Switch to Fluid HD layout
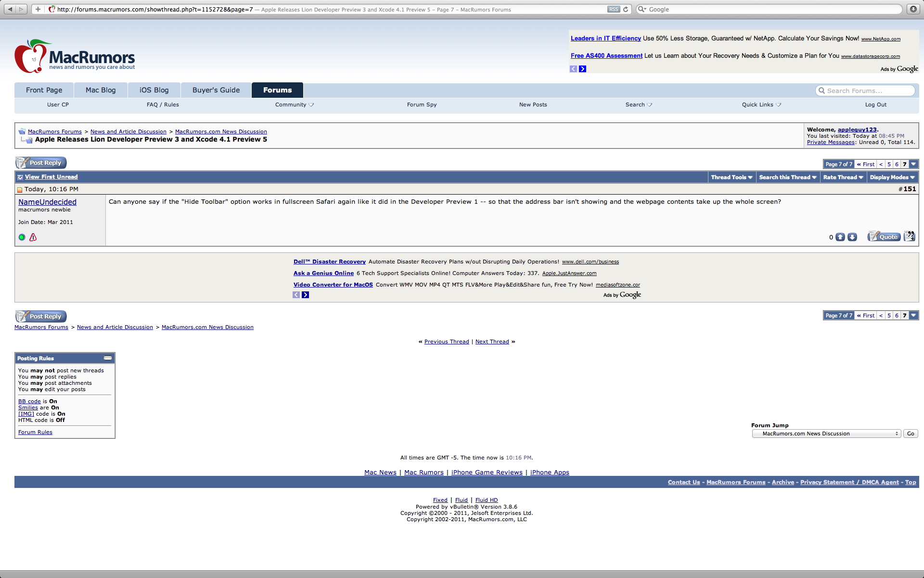 487,500
